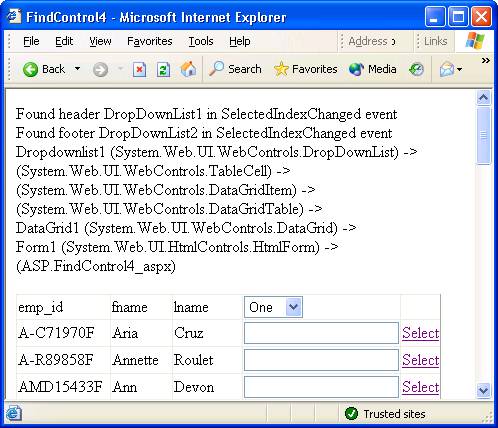This screenshot has height=428, width=498.
Task: Click Select link for Aria Cruz row
Action: pos(420,333)
